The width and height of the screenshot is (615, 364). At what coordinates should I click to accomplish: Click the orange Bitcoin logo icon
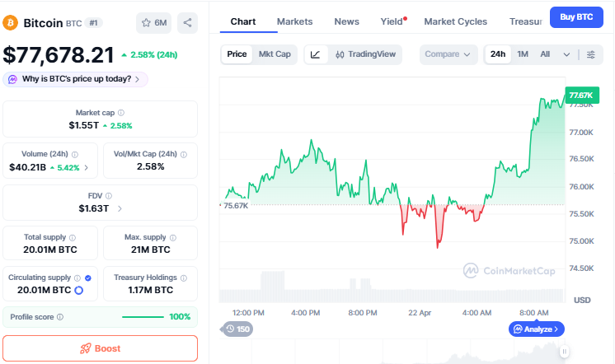point(11,23)
